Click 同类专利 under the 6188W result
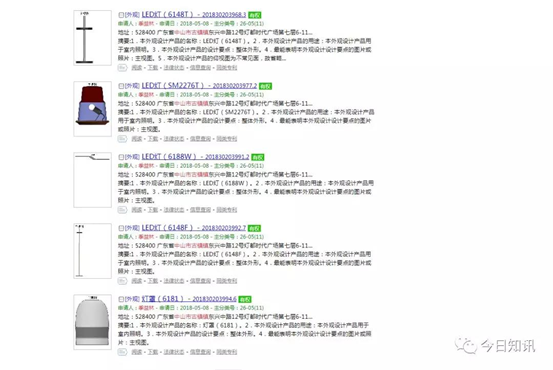553x370 pixels. 227,210
